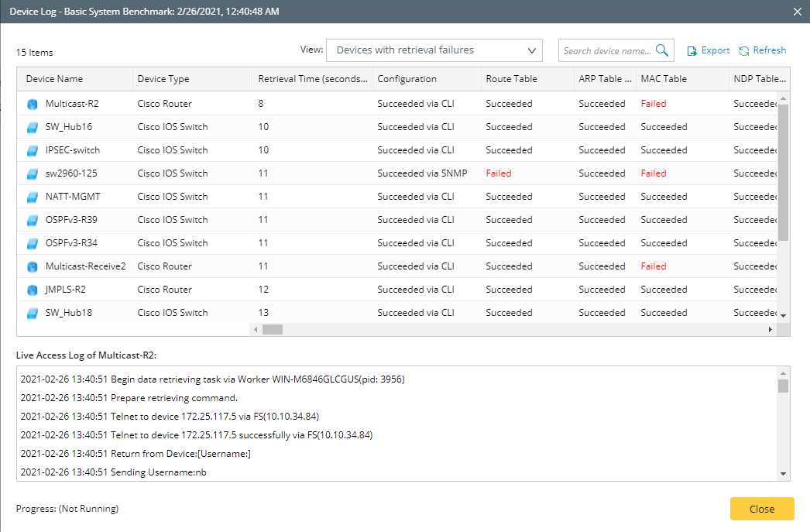
Task: Click the Export link
Action: (716, 50)
